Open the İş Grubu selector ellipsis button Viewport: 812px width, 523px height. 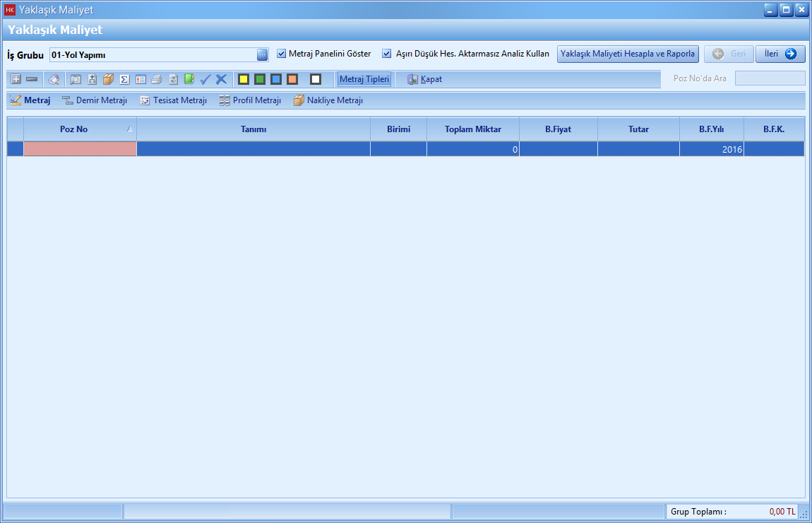coord(262,54)
